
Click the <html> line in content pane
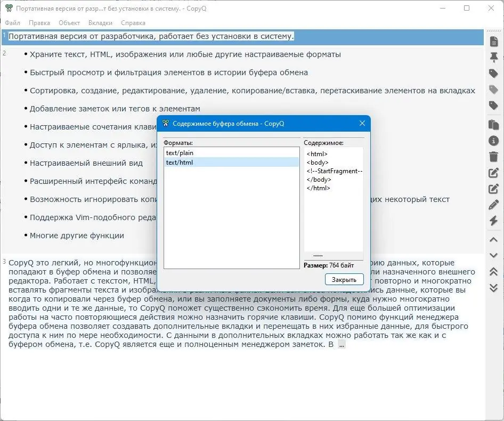(317, 154)
